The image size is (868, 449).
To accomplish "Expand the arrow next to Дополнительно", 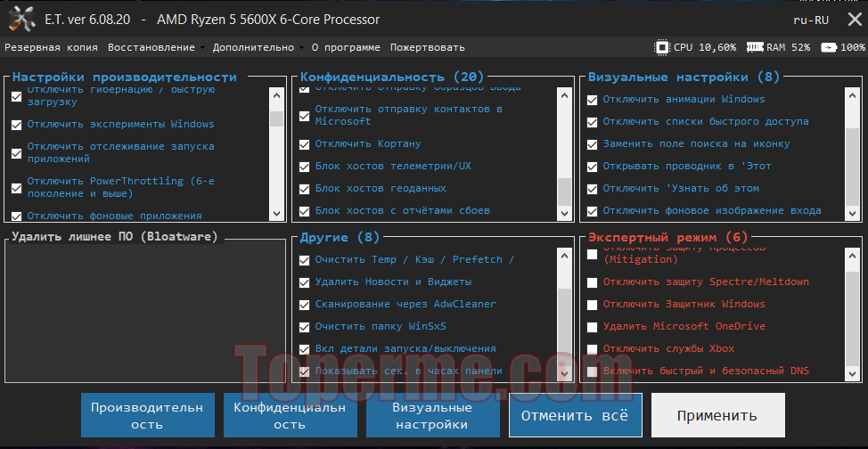I will click(x=301, y=48).
